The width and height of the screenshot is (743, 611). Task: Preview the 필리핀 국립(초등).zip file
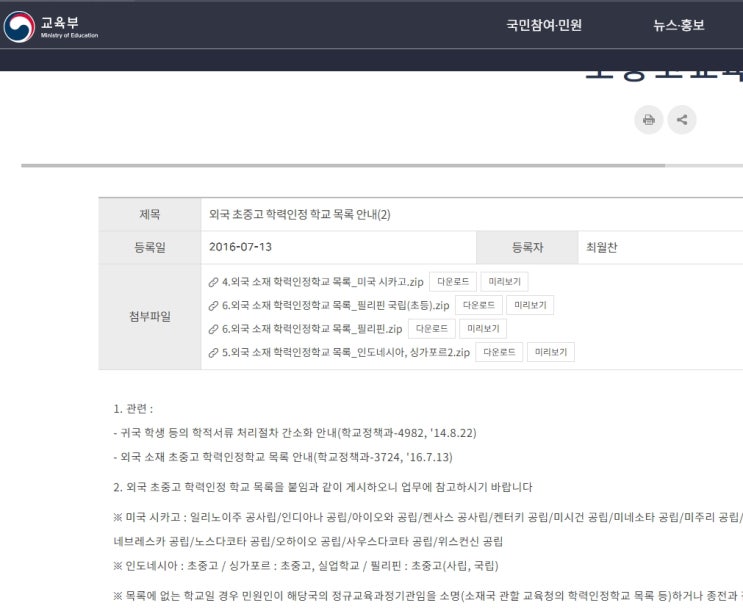(530, 305)
